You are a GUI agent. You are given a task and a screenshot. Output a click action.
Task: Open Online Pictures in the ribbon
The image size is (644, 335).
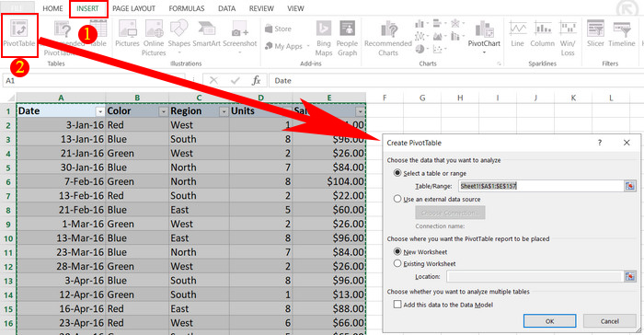click(154, 38)
